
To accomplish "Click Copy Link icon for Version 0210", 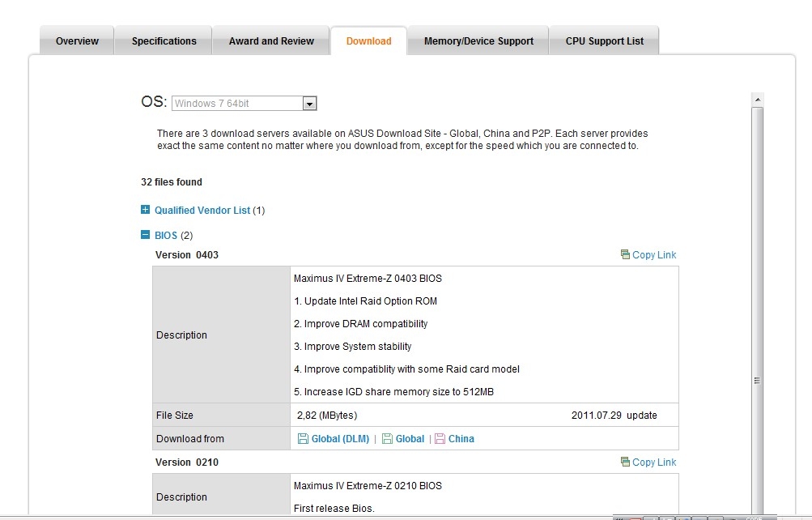I will [625, 462].
